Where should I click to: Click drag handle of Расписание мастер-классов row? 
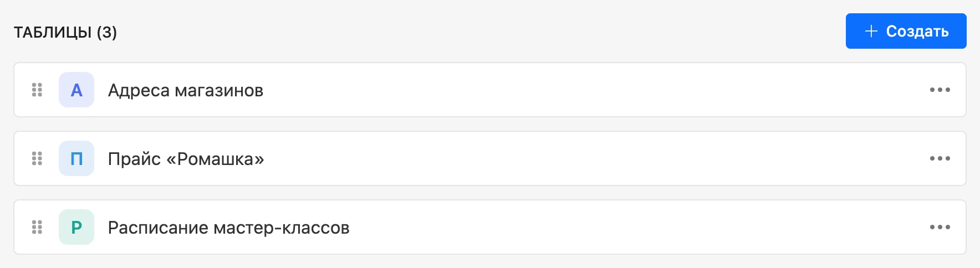pos(37,227)
